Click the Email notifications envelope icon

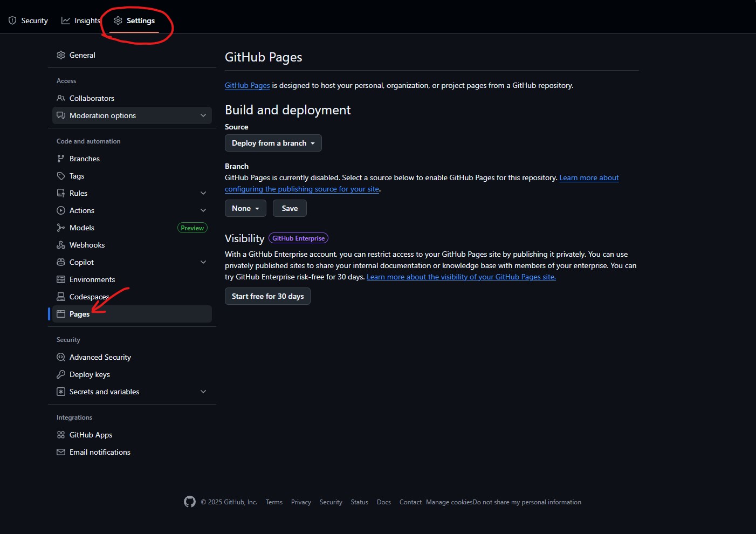(x=61, y=452)
